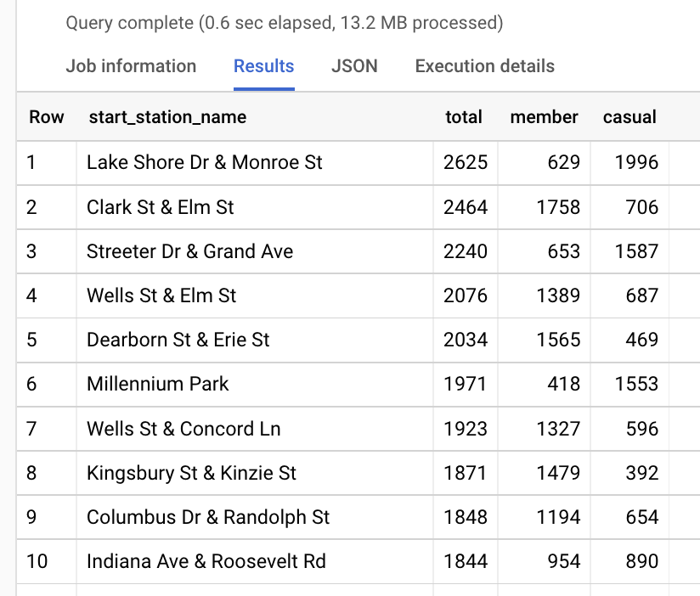The height and width of the screenshot is (596, 700).
Task: Click member value 954
Action: pyautogui.click(x=564, y=561)
